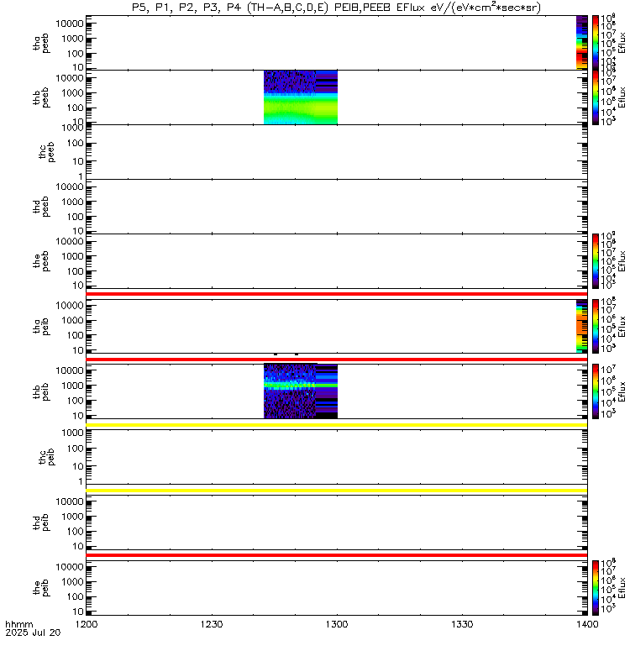Pick the thb peeb Eflux color bar
Viewport: 630px width, 672px height.
[x=596, y=97]
